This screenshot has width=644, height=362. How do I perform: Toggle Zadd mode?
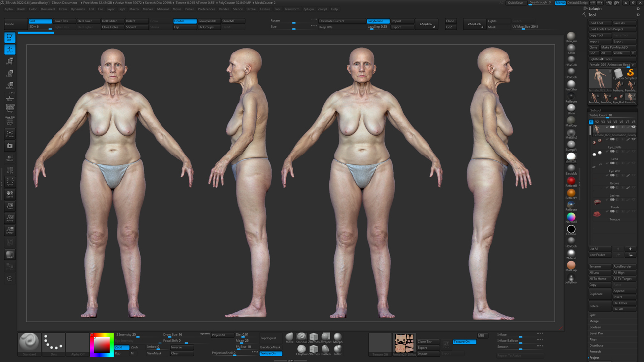point(122,347)
